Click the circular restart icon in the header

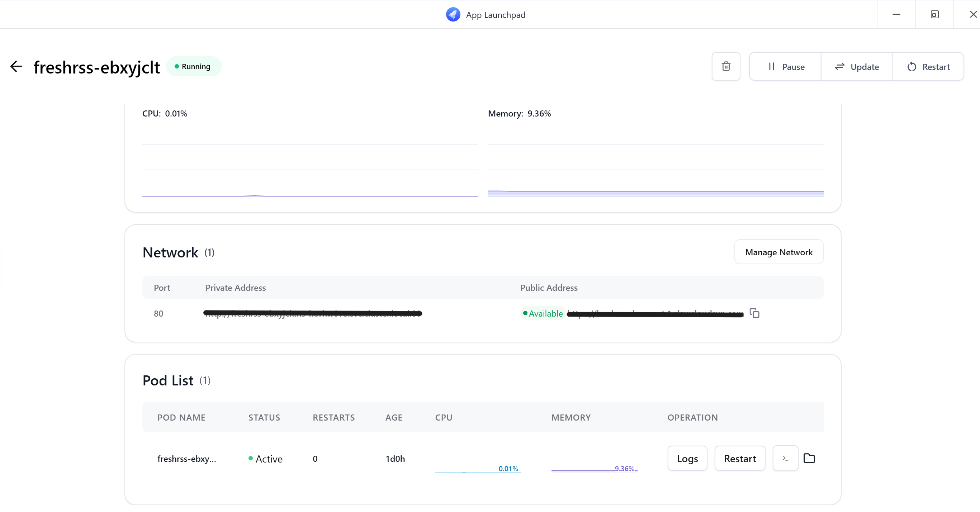click(912, 67)
